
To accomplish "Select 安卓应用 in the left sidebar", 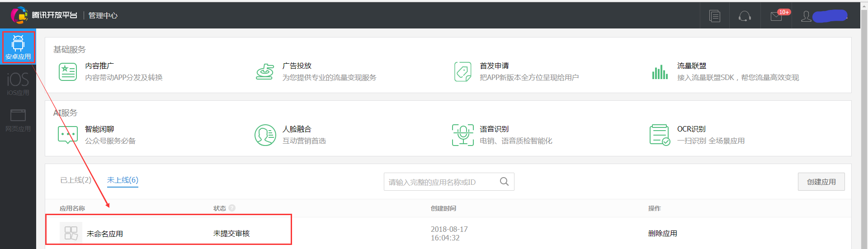I will pyautogui.click(x=18, y=47).
